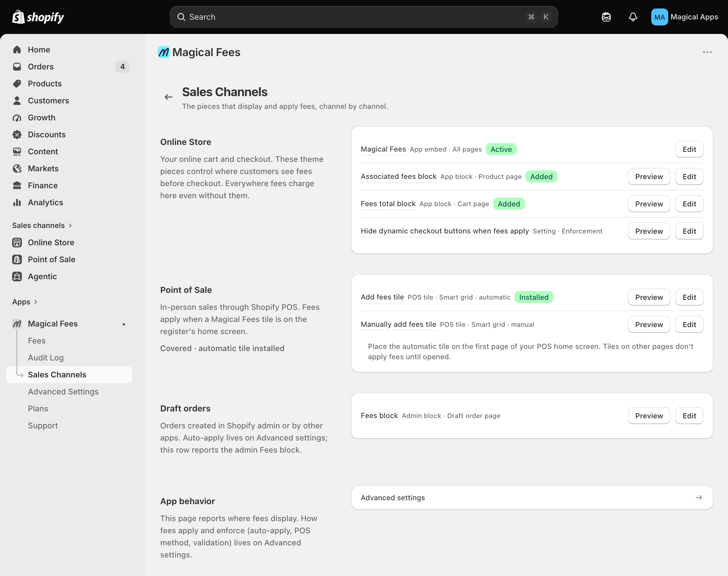Click the 'Associated fees block' label
This screenshot has width=728, height=576.
click(398, 177)
